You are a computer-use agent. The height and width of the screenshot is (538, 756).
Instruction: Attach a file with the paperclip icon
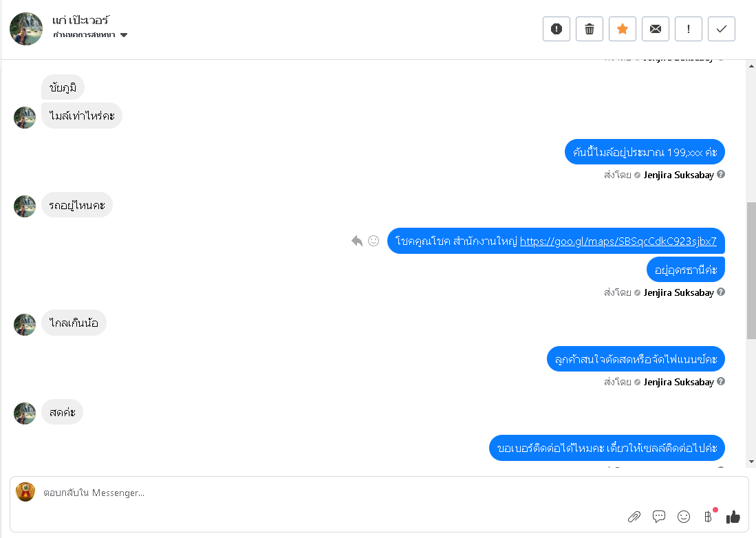point(634,517)
